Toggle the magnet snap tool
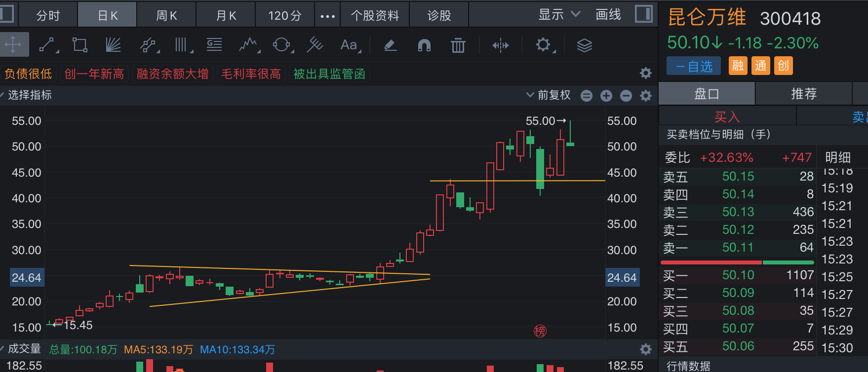This screenshot has height=372, width=868. coord(424,45)
